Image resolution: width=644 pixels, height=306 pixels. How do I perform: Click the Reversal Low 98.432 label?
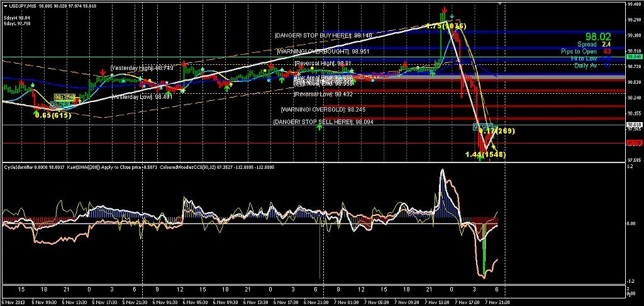click(x=323, y=94)
